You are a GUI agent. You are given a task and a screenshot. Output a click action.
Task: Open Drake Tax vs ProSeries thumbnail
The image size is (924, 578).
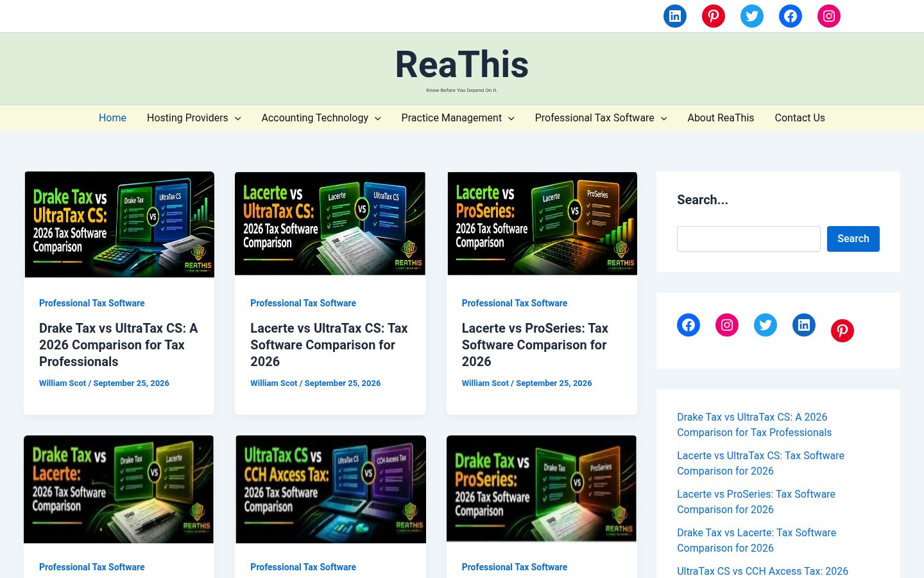pos(542,489)
